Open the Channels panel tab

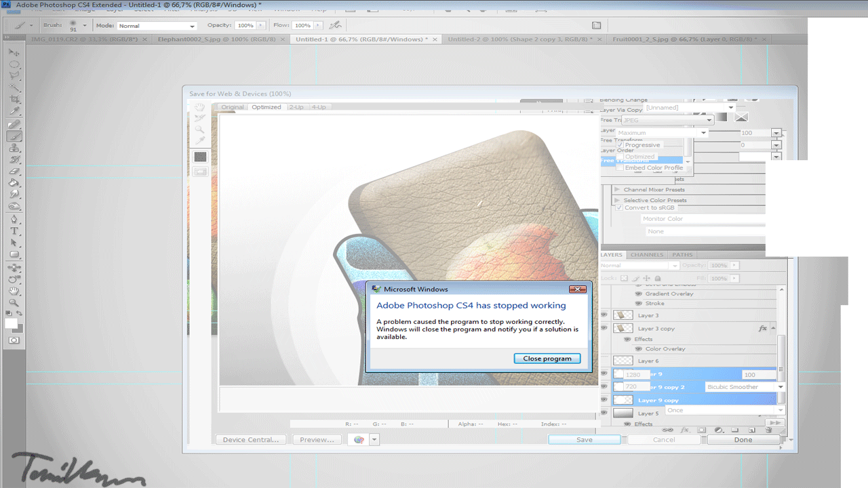pos(647,255)
